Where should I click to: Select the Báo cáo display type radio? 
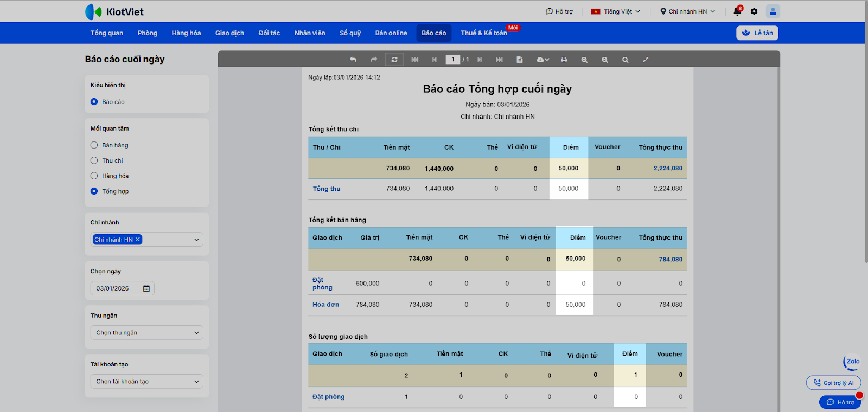(94, 102)
